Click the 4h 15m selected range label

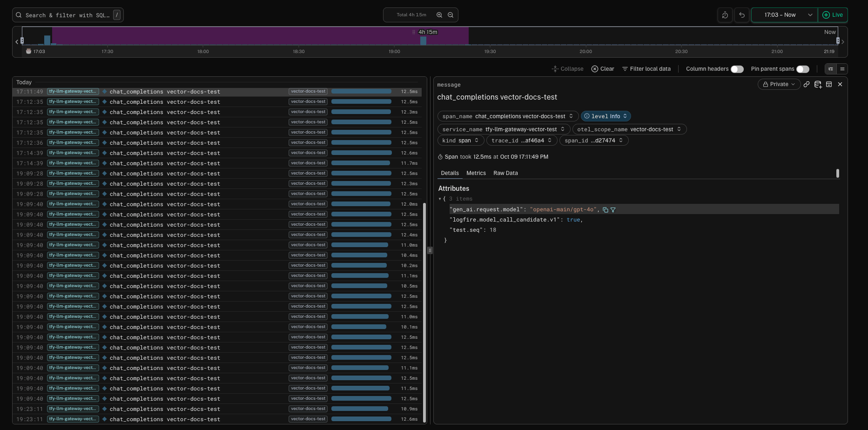428,32
